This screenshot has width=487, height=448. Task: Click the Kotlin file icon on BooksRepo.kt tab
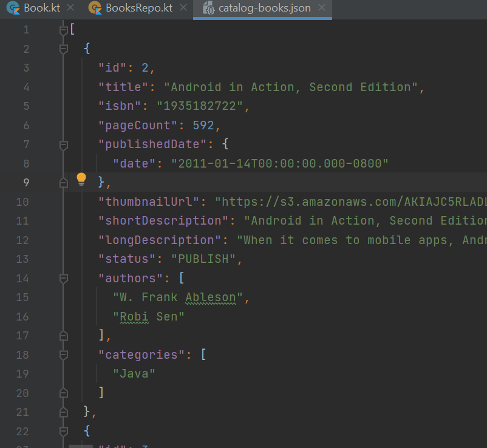coord(95,9)
